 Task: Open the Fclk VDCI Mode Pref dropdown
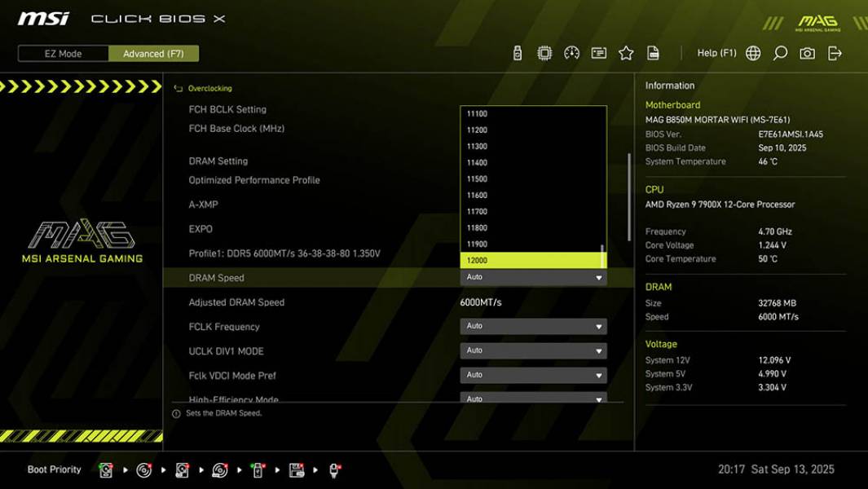[533, 375]
